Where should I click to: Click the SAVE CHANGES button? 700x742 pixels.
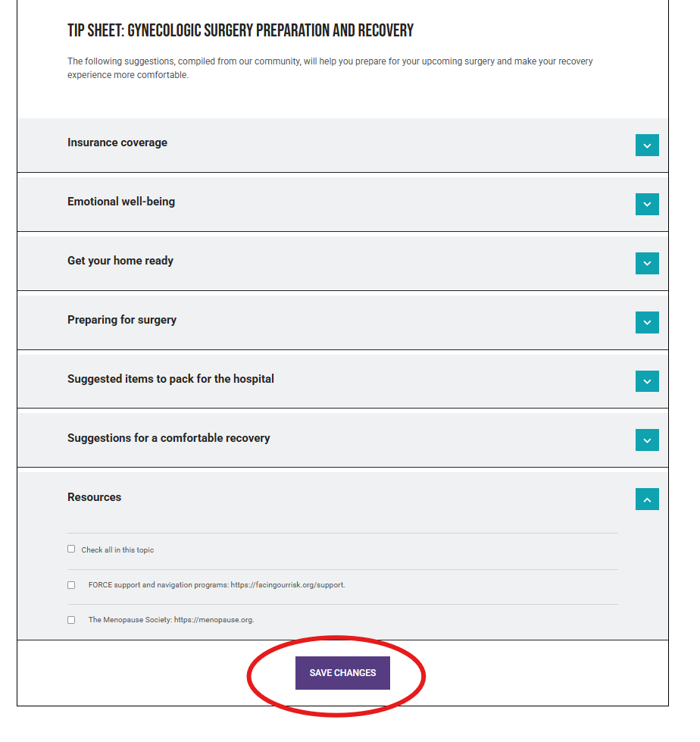[x=342, y=673]
